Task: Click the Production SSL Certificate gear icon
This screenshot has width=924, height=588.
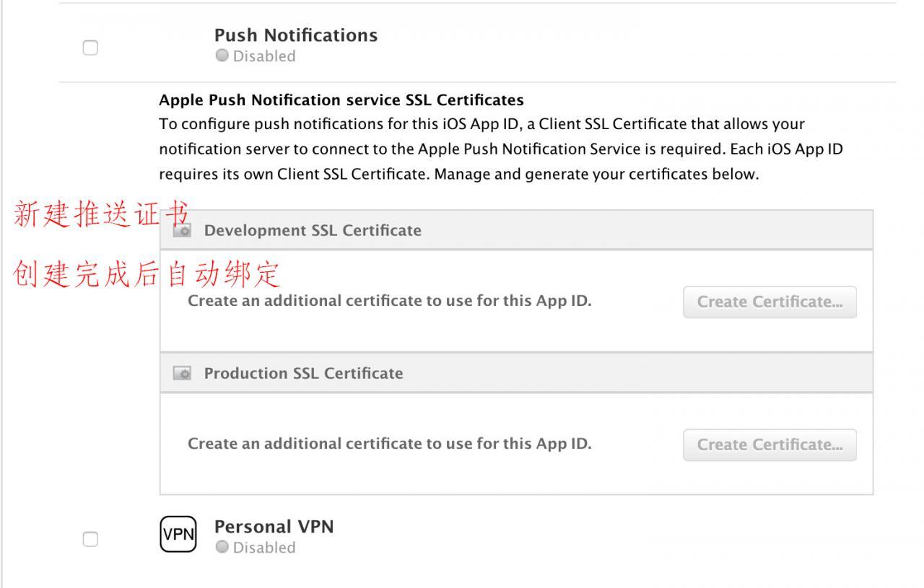Action: 183,374
